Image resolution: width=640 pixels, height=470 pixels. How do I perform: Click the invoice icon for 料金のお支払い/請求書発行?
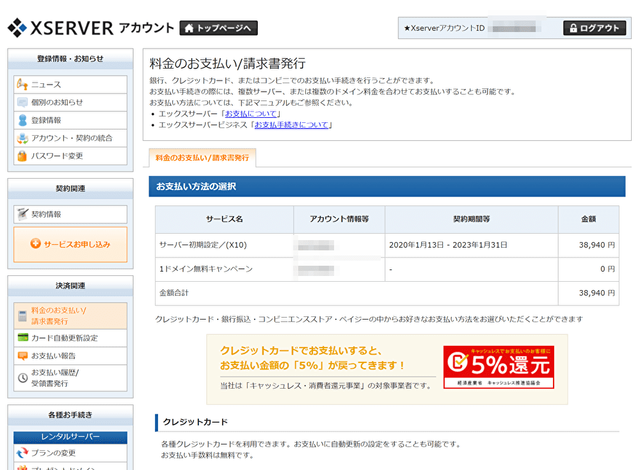(22, 315)
